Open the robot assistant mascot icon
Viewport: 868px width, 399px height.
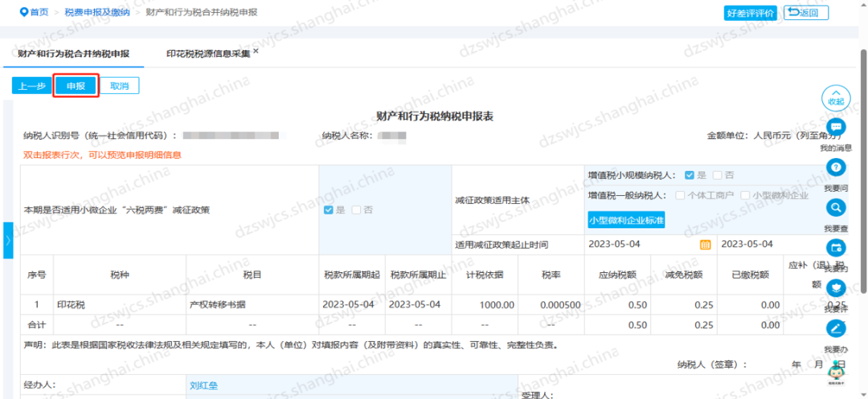point(836,371)
